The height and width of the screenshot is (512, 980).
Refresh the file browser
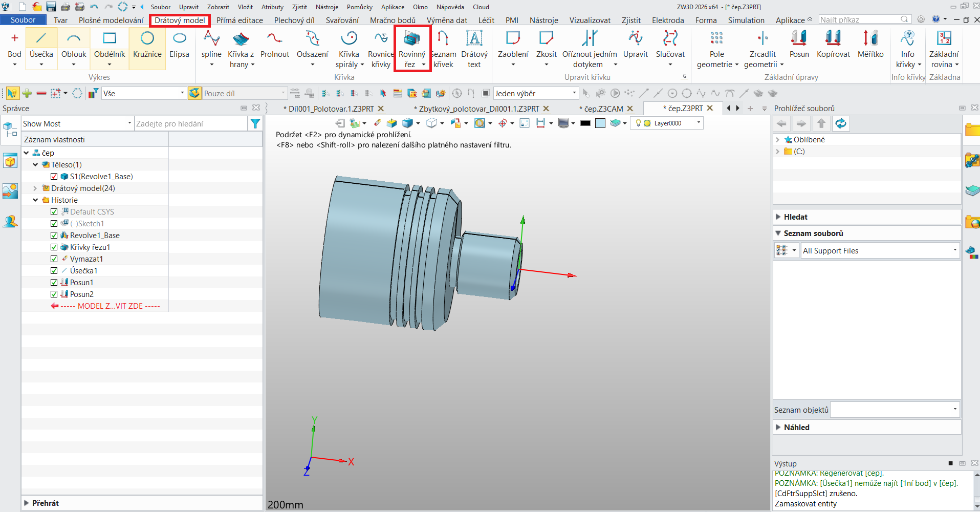pyautogui.click(x=841, y=123)
